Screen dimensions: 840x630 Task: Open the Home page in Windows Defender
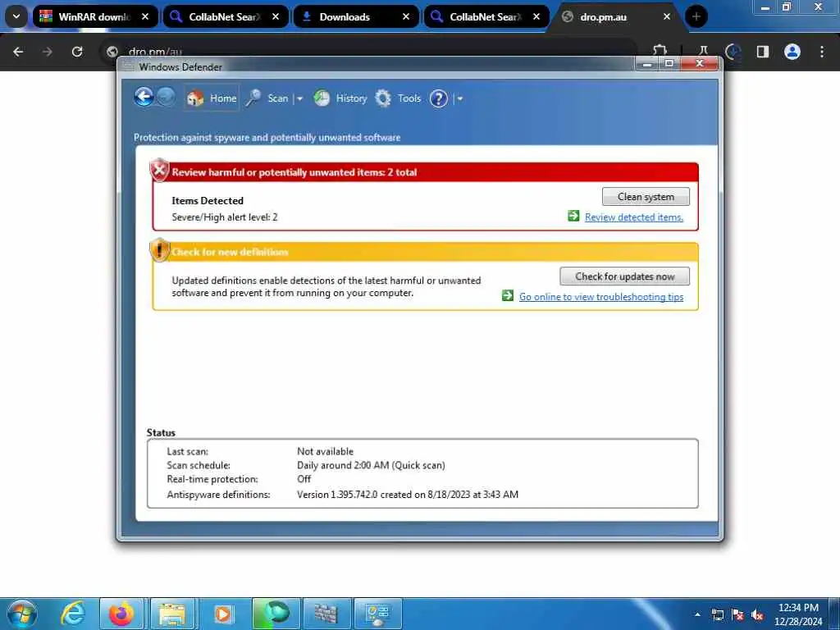coord(212,98)
